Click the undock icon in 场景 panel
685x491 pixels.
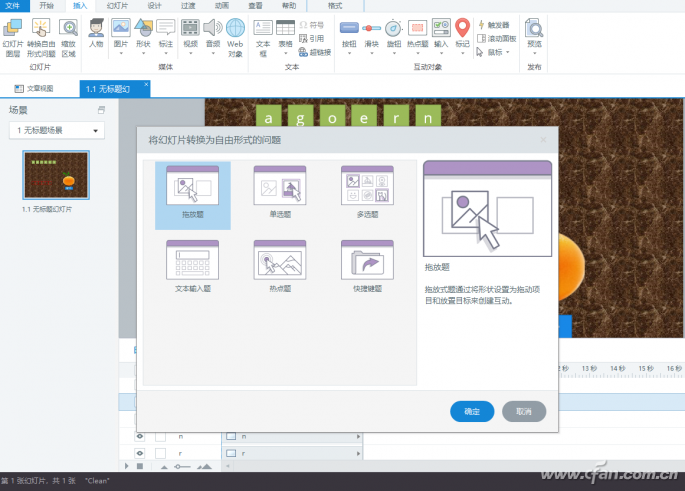[x=101, y=110]
